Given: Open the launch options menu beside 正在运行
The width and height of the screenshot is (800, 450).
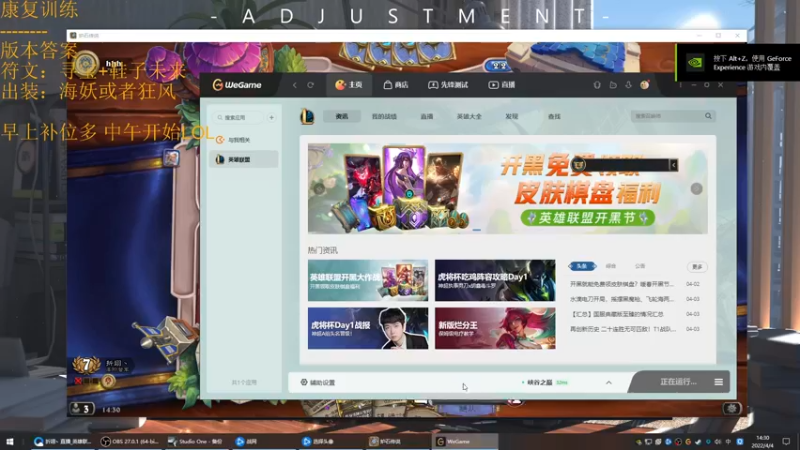Looking at the screenshot, I should click(719, 382).
